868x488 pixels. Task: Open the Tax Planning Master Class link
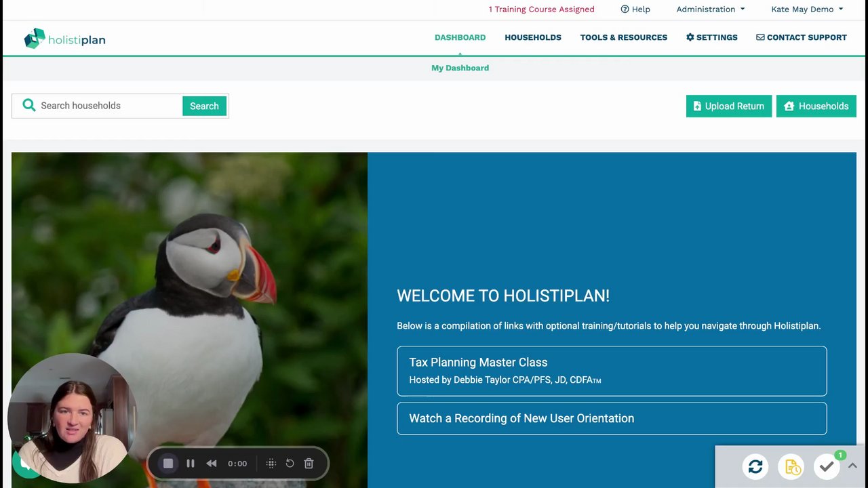612,371
